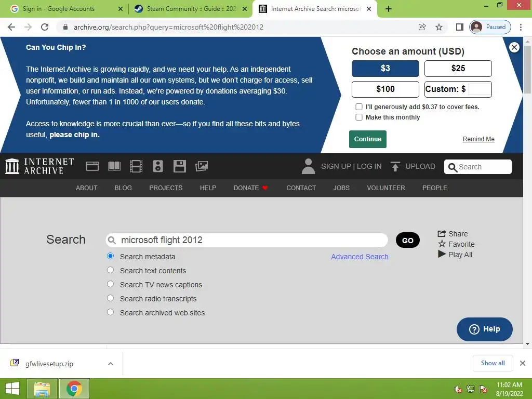
Task: Click the Favorite star icon
Action: coord(442,244)
